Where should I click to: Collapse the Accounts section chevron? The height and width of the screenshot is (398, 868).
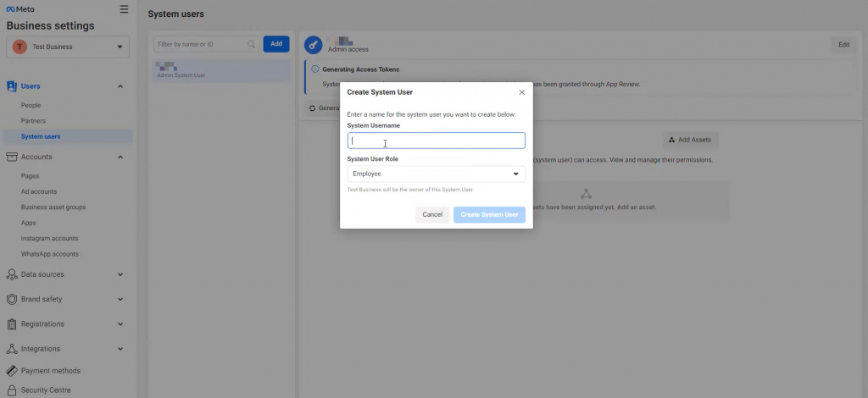(x=120, y=157)
